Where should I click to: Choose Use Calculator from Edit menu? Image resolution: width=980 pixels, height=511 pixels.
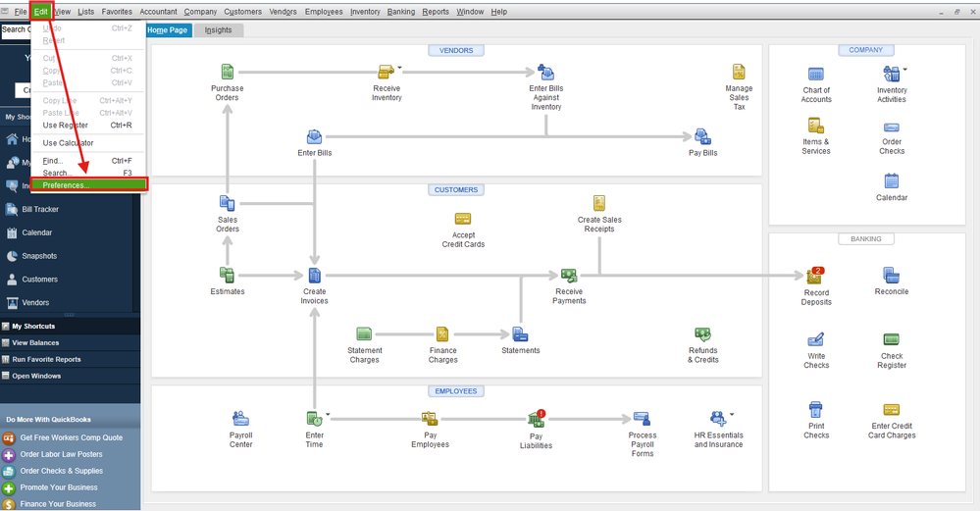click(68, 143)
